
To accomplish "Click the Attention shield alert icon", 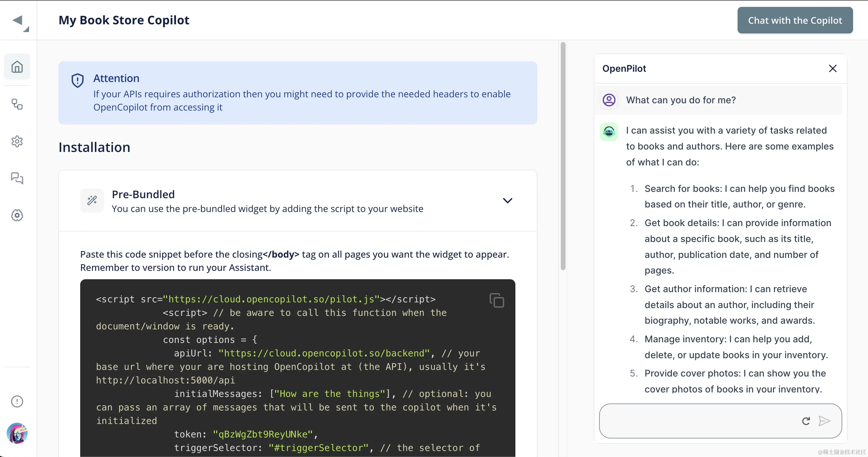I will tap(77, 80).
